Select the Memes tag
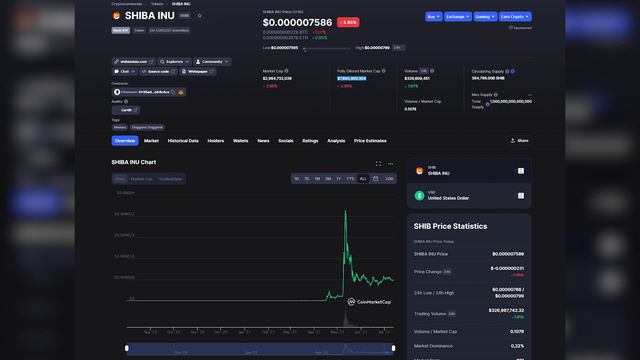The image size is (640, 360). (120, 127)
